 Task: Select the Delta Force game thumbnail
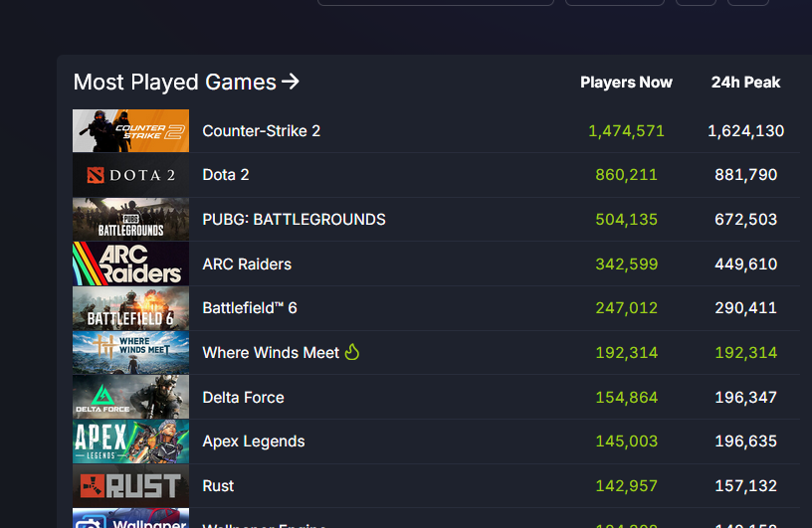coord(130,397)
